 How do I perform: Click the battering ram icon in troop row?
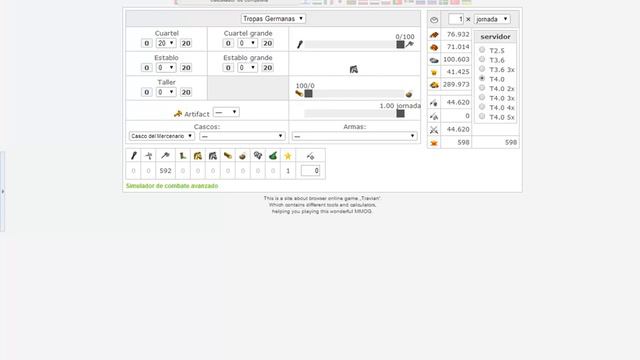click(228, 156)
